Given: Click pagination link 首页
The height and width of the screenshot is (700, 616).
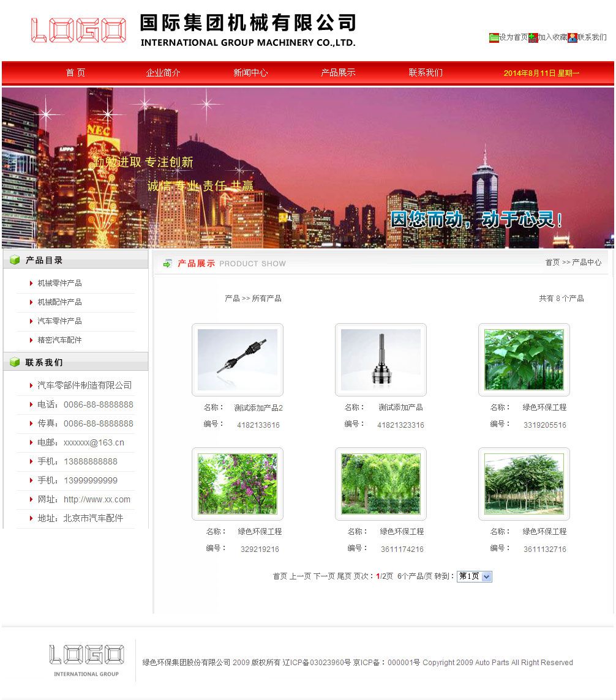Looking at the screenshot, I should (x=280, y=576).
